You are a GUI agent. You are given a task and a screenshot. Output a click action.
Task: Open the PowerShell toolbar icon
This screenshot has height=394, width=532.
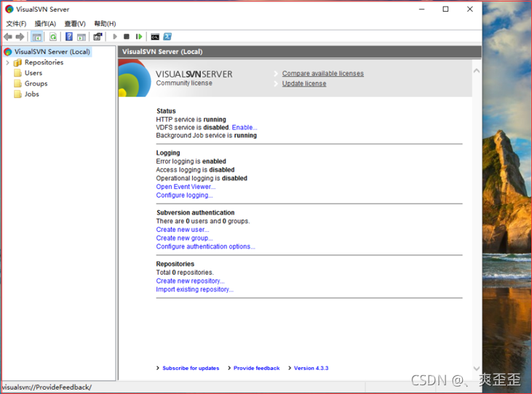167,36
